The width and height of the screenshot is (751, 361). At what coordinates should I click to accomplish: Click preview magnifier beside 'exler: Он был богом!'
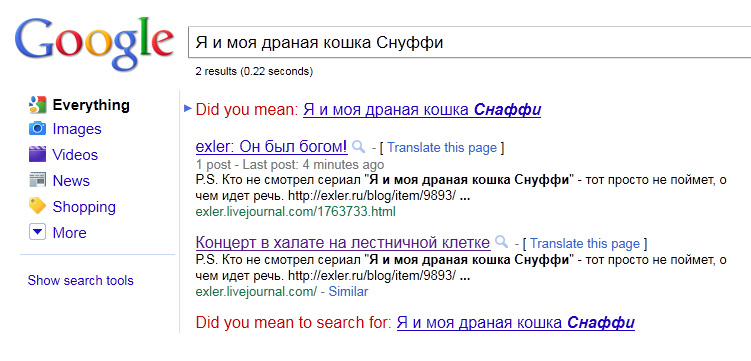[x=358, y=147]
